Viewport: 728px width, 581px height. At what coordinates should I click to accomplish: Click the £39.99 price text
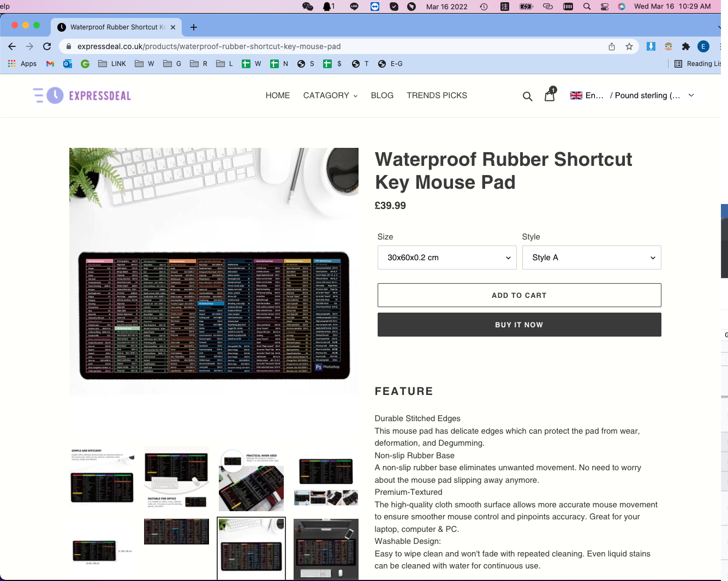pyautogui.click(x=390, y=206)
